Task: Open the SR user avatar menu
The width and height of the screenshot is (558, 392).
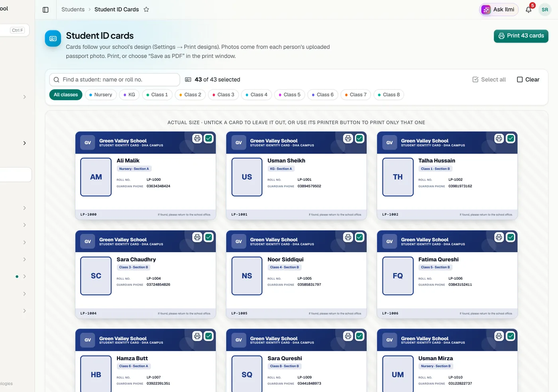Action: pyautogui.click(x=545, y=10)
